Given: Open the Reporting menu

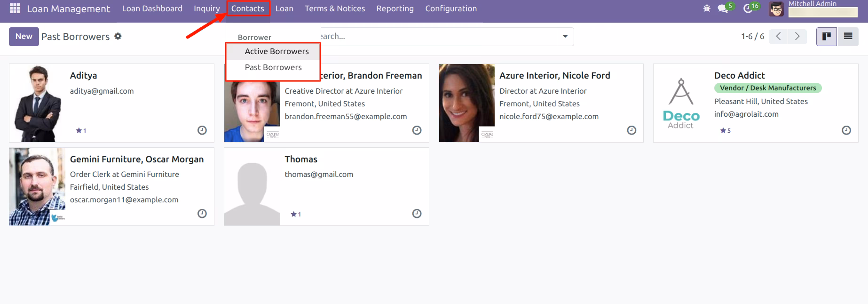Looking at the screenshot, I should pyautogui.click(x=395, y=8).
